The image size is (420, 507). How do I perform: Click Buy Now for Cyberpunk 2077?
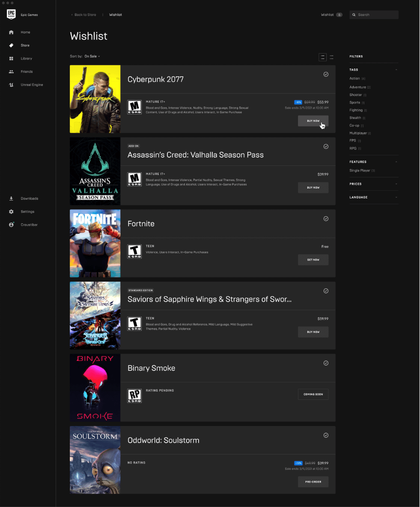pos(313,121)
